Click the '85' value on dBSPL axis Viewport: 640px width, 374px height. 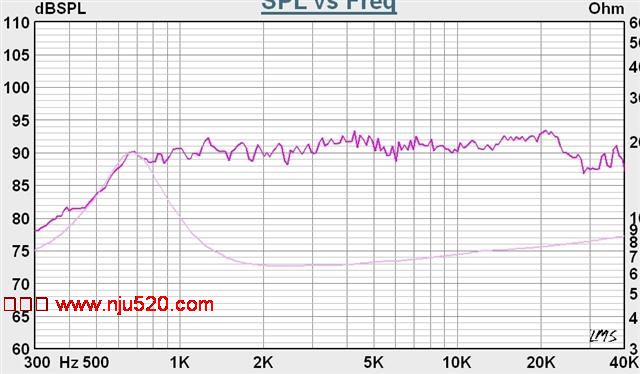point(21,186)
